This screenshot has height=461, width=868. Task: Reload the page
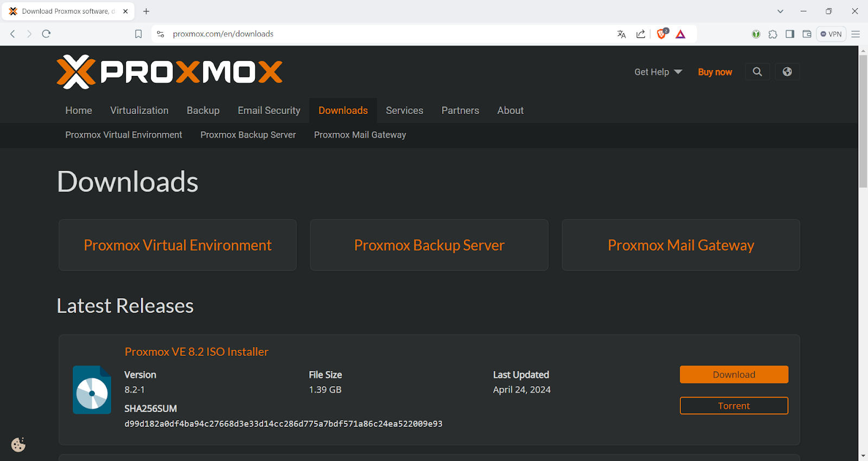pyautogui.click(x=47, y=34)
